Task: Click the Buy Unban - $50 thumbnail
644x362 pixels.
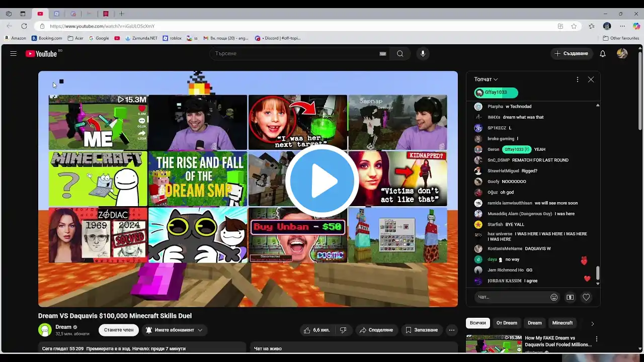Action: 297,235
